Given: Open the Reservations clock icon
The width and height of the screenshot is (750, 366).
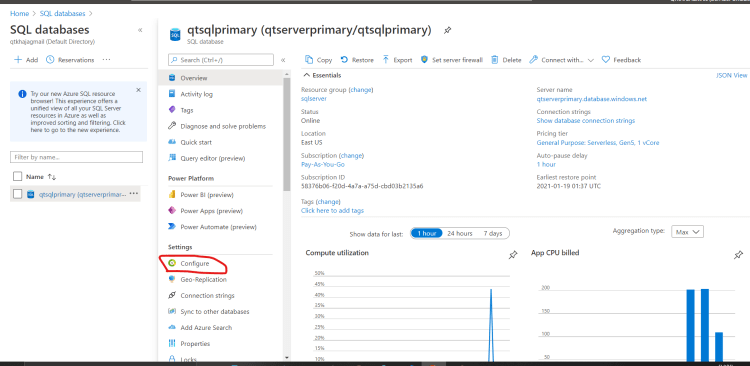Looking at the screenshot, I should [50, 60].
